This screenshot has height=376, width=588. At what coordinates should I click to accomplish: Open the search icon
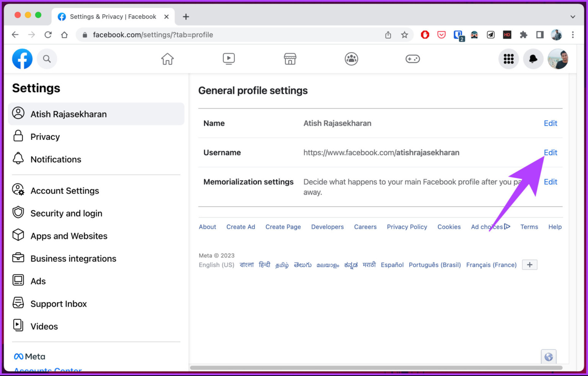pyautogui.click(x=47, y=59)
